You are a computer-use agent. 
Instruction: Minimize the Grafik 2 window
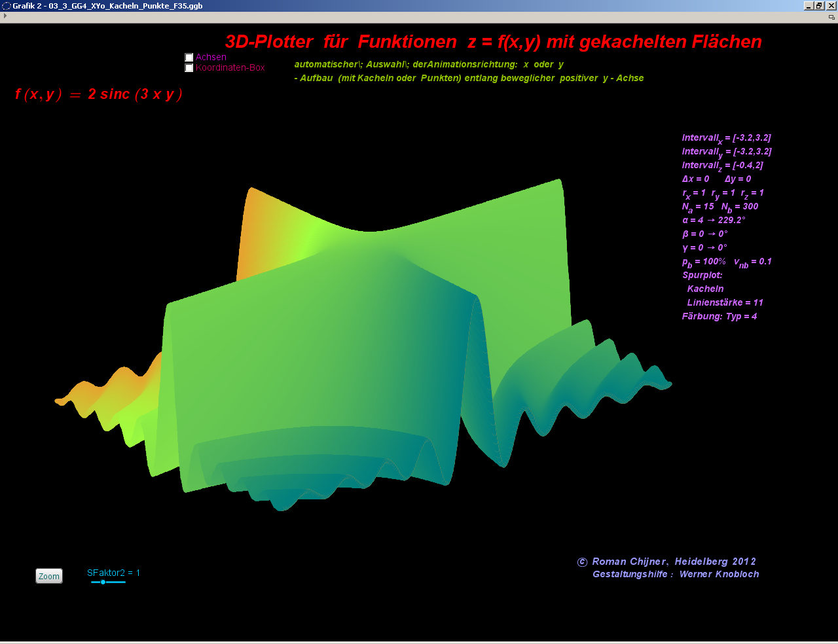pos(809,6)
